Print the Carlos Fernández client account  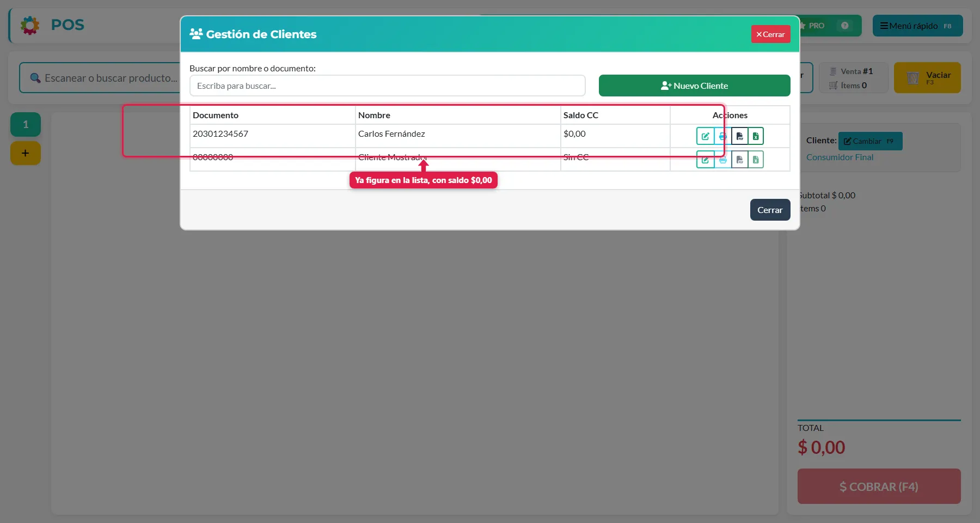click(722, 136)
